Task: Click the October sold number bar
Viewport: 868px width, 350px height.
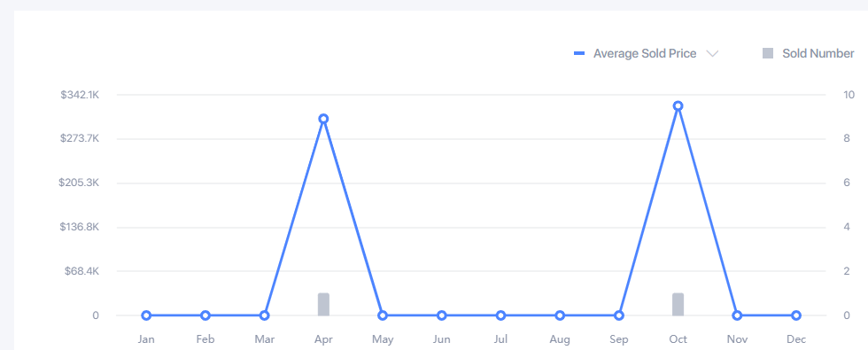Action: click(678, 304)
